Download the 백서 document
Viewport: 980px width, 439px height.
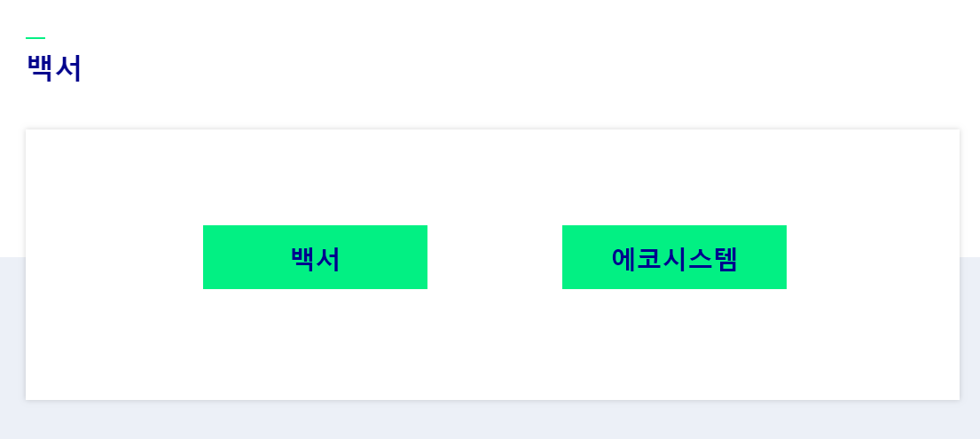tap(315, 257)
